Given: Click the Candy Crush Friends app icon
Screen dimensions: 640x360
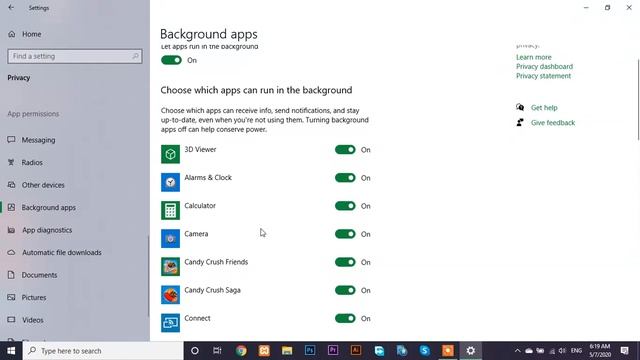Looking at the screenshot, I should coord(170,267).
